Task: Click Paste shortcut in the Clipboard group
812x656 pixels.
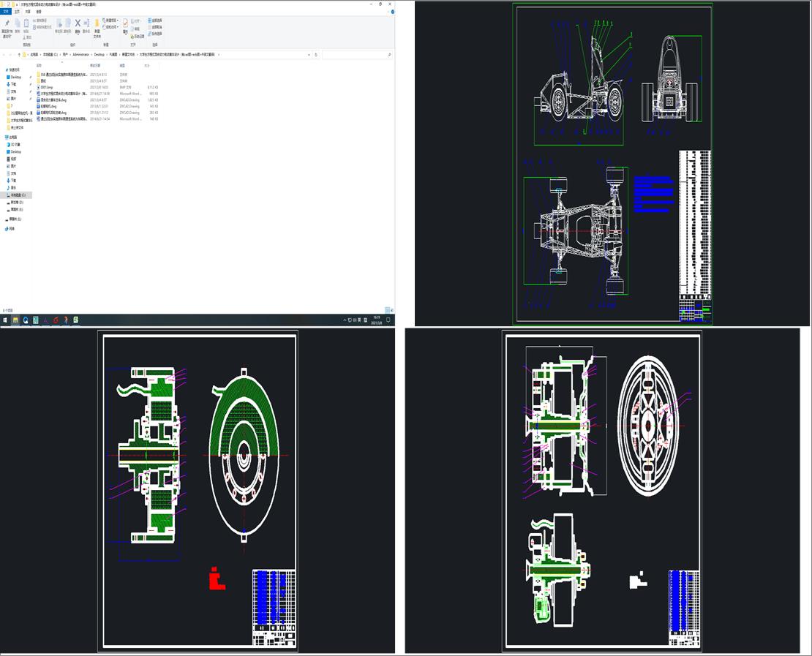Action: click(42, 27)
